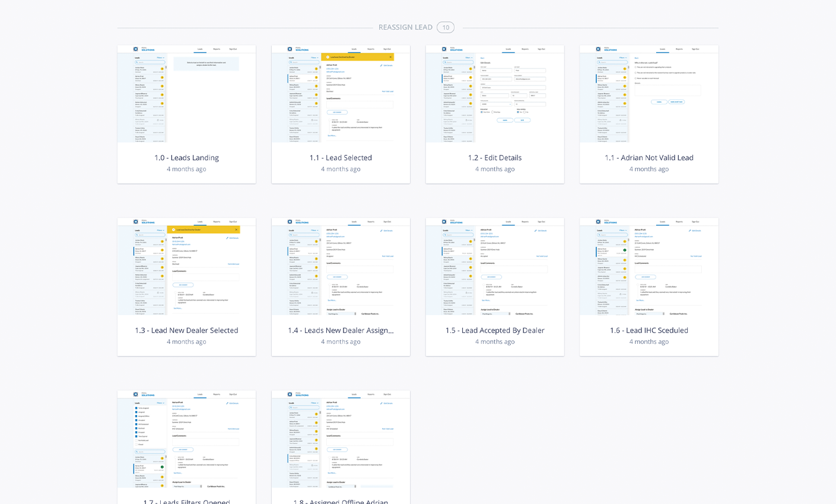Viewport: 836px width, 504px height.
Task: Open the 1.7 - Leads Filters Opened thumbnail
Action: click(186, 439)
